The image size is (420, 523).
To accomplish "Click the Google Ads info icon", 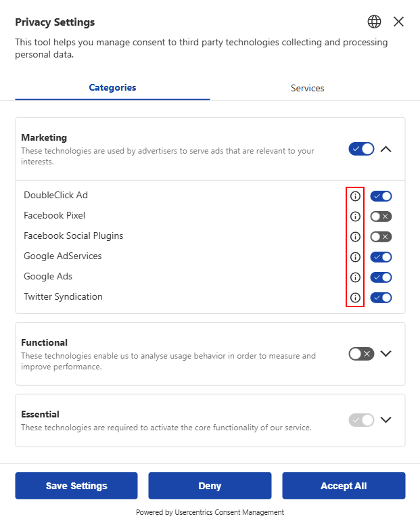I will (355, 277).
